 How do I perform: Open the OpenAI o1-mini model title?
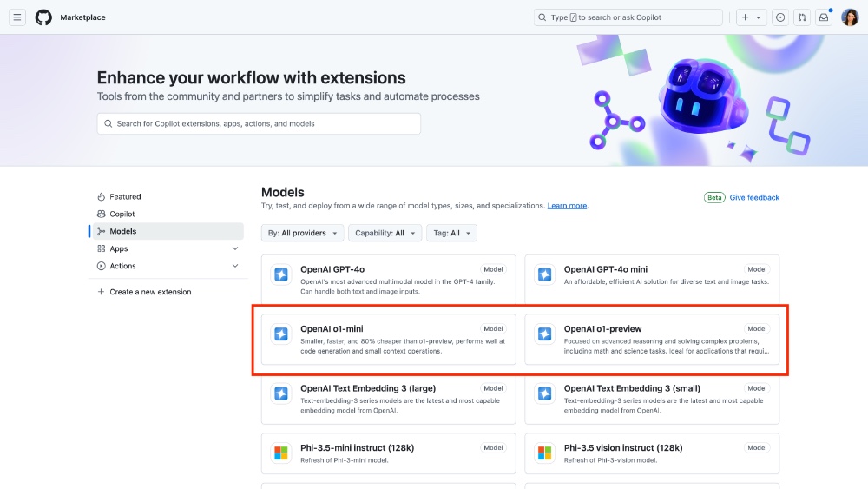pyautogui.click(x=332, y=329)
